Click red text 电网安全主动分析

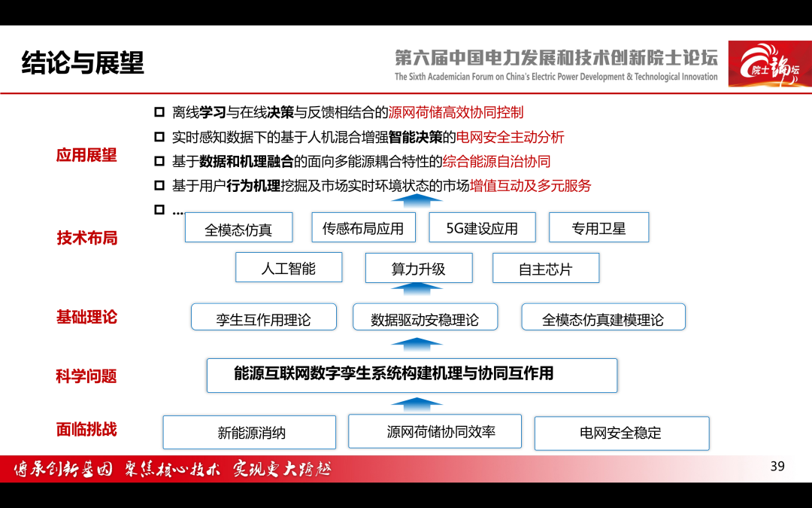tap(510, 138)
